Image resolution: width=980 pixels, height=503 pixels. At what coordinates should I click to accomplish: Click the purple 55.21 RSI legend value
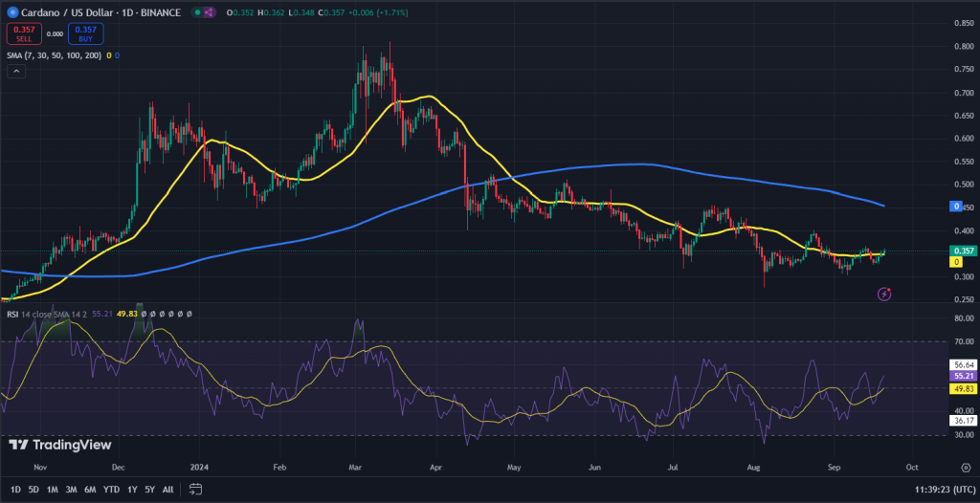(x=101, y=315)
